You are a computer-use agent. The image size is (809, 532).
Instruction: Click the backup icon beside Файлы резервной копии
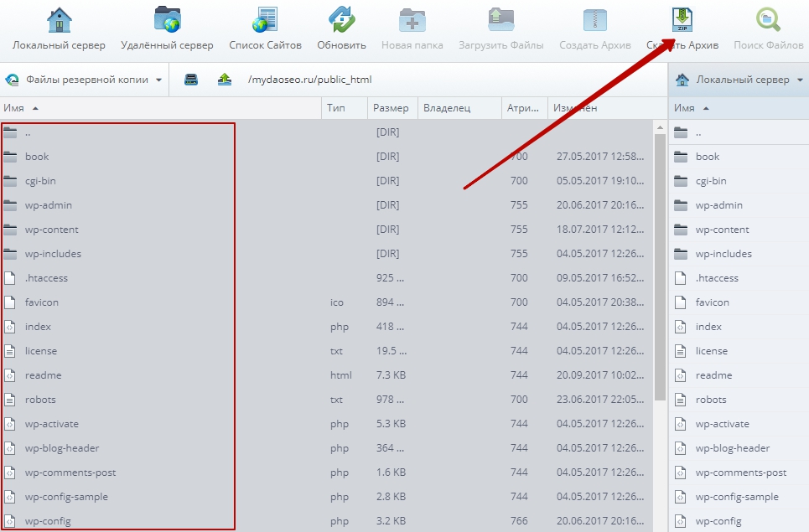pyautogui.click(x=12, y=80)
